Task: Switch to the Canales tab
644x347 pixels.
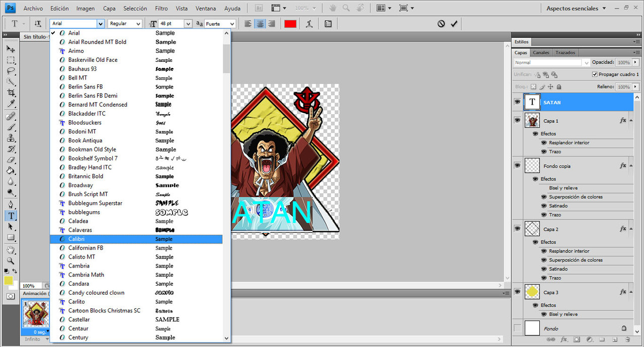Action: (x=541, y=52)
